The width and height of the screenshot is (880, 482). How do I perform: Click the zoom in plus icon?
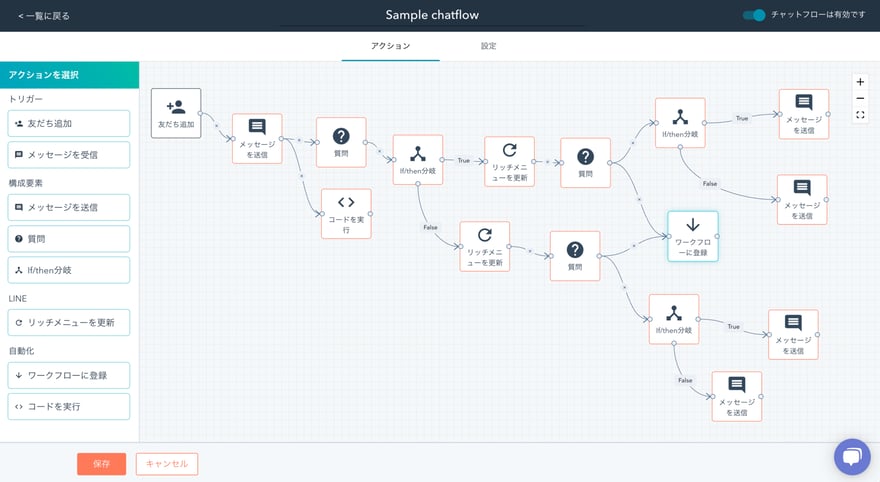pyautogui.click(x=860, y=82)
